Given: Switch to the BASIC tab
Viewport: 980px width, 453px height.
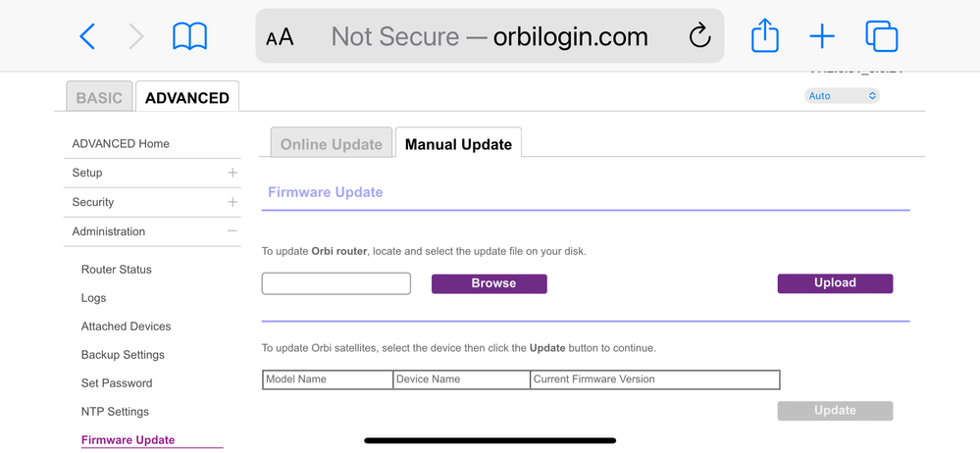Looking at the screenshot, I should [x=99, y=98].
